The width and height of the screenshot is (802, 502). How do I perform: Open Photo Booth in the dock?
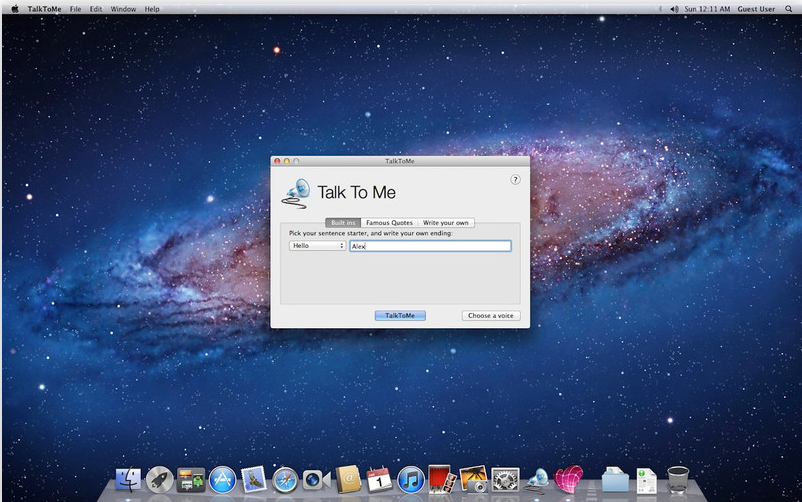[x=442, y=479]
